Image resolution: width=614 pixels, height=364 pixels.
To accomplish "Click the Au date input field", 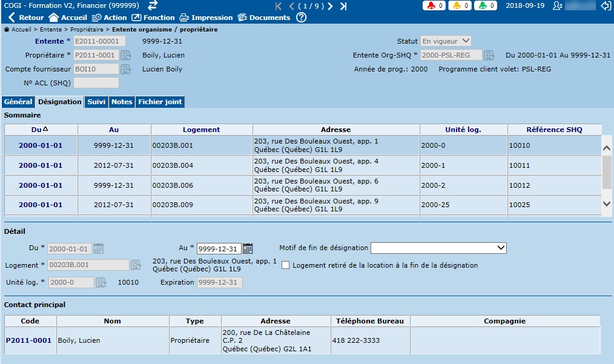I will point(219,248).
